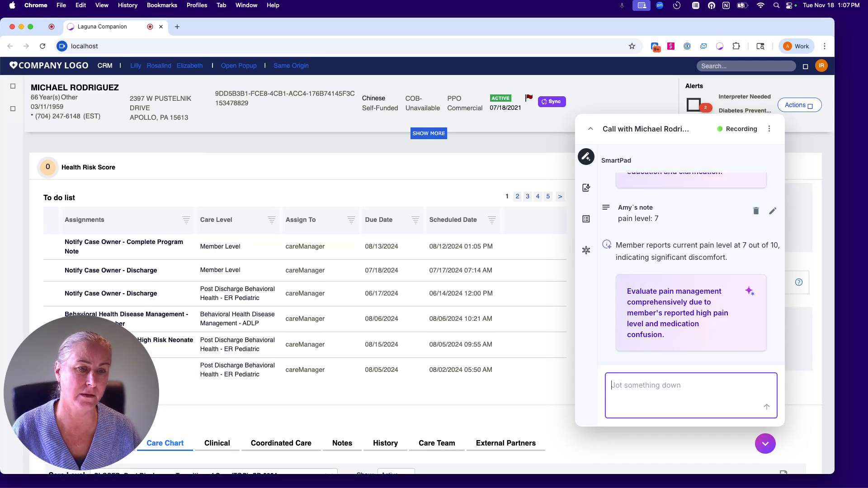Select the SmartPad pencil icon

[586, 157]
